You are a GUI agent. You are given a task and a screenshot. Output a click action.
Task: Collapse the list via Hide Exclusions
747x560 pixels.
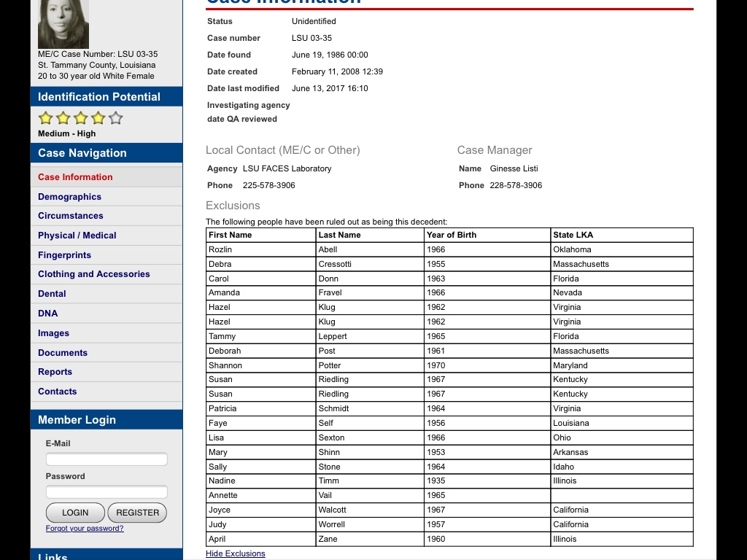point(236,553)
